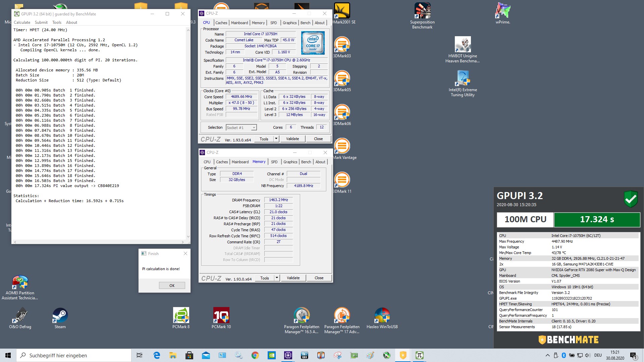This screenshot has height=362, width=644.
Task: Click the taskbar search box
Action: click(74, 355)
